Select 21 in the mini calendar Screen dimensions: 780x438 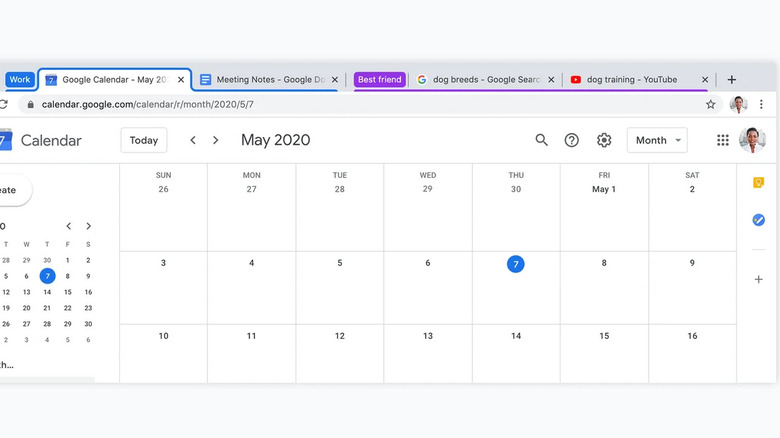[47, 308]
